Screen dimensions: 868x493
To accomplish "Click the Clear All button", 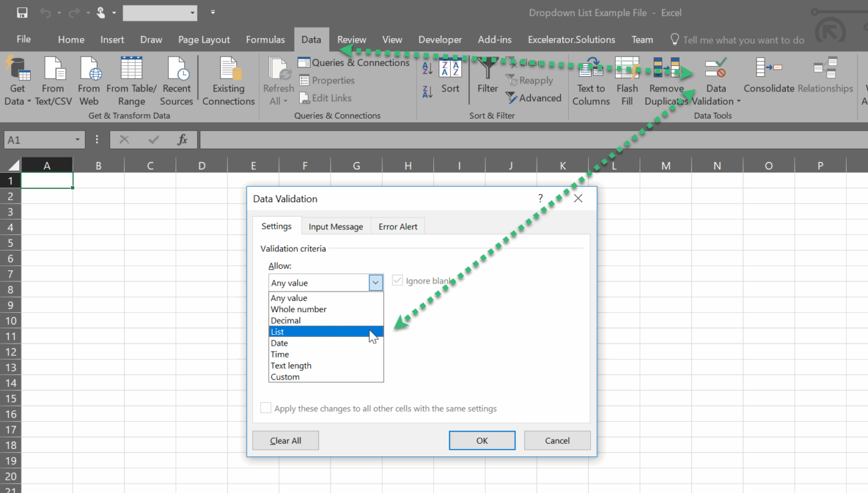I will (x=286, y=440).
